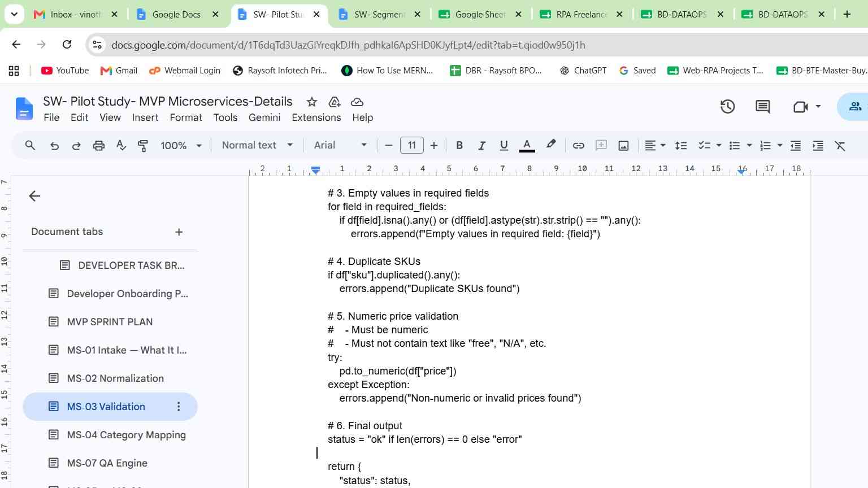This screenshot has height=488, width=868.
Task: Open the Arial font dropdown
Action: coord(340,145)
